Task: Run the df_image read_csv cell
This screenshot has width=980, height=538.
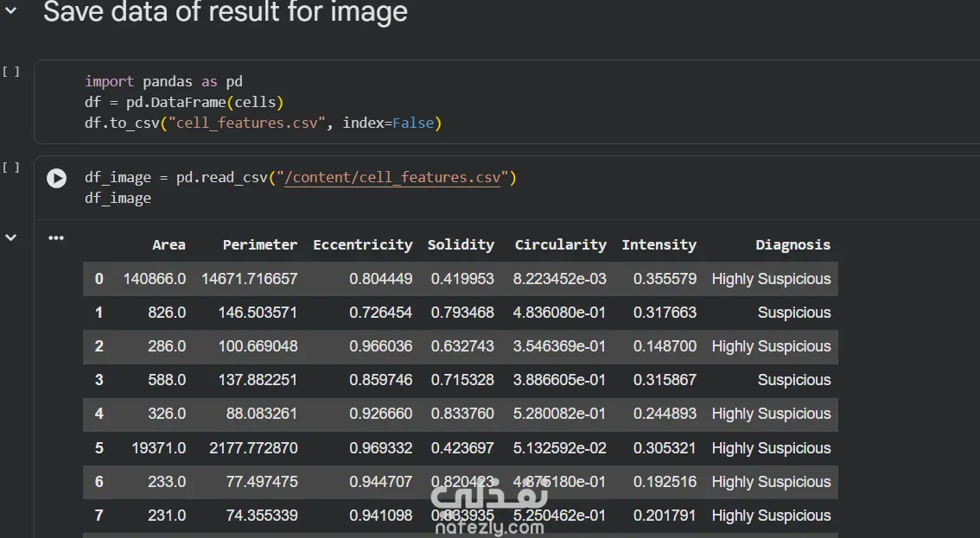Action: [x=56, y=178]
